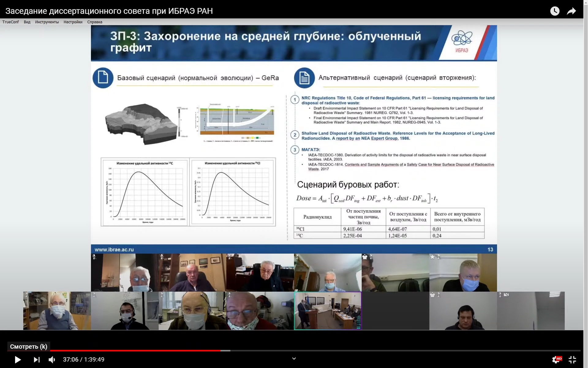Open the Вид menu

[x=27, y=22]
